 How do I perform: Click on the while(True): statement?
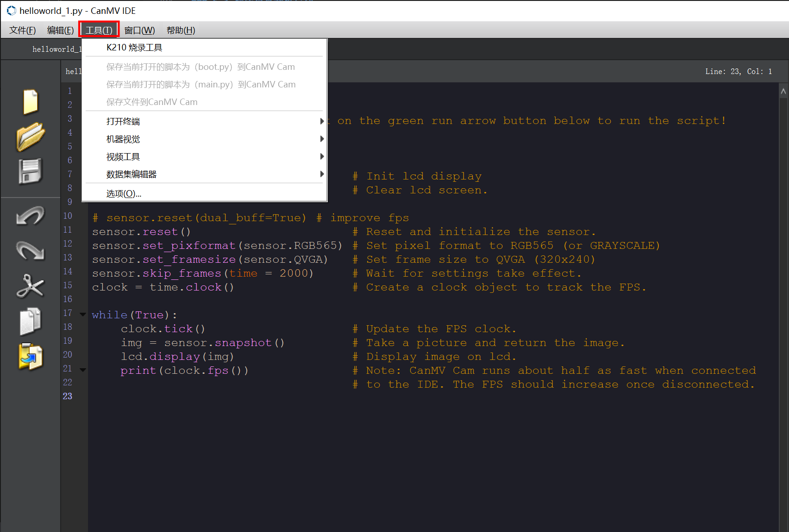tap(134, 315)
